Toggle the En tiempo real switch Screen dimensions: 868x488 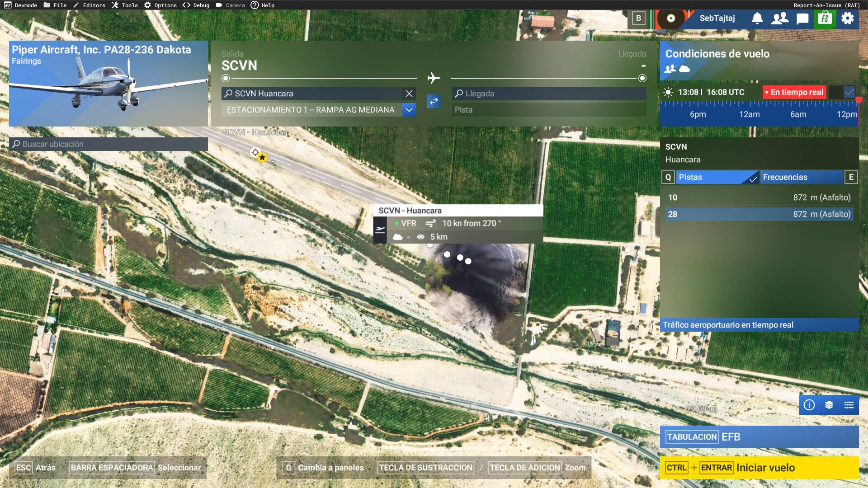[x=843, y=92]
